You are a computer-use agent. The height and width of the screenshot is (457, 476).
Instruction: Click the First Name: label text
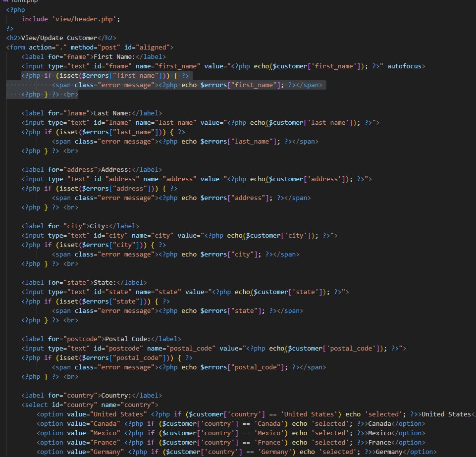click(x=114, y=57)
